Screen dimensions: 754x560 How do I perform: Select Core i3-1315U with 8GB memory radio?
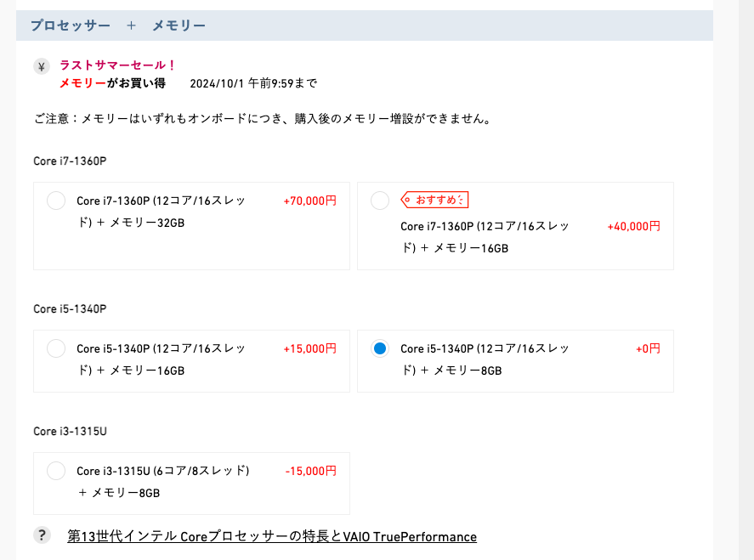click(56, 471)
